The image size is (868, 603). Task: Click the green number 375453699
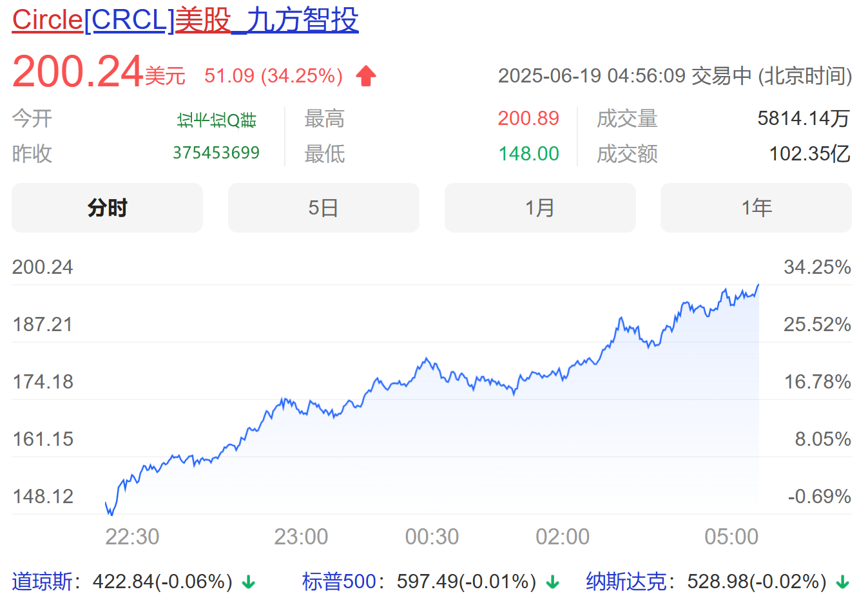point(216,153)
